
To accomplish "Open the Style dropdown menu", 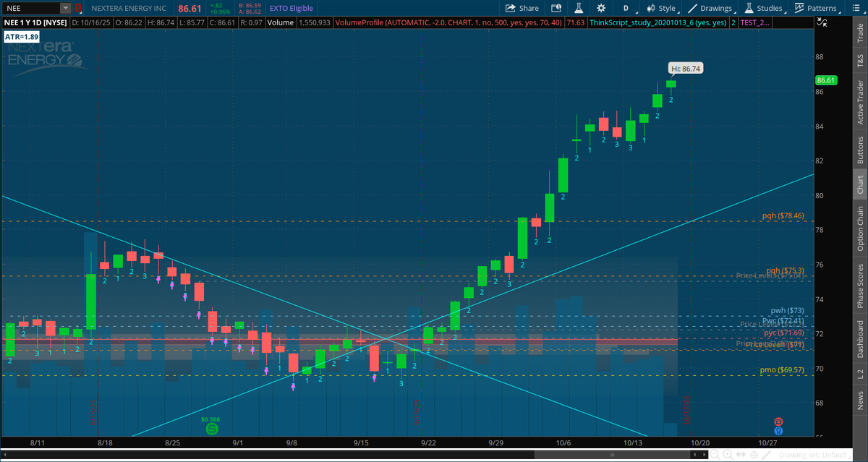I will 663,9.
